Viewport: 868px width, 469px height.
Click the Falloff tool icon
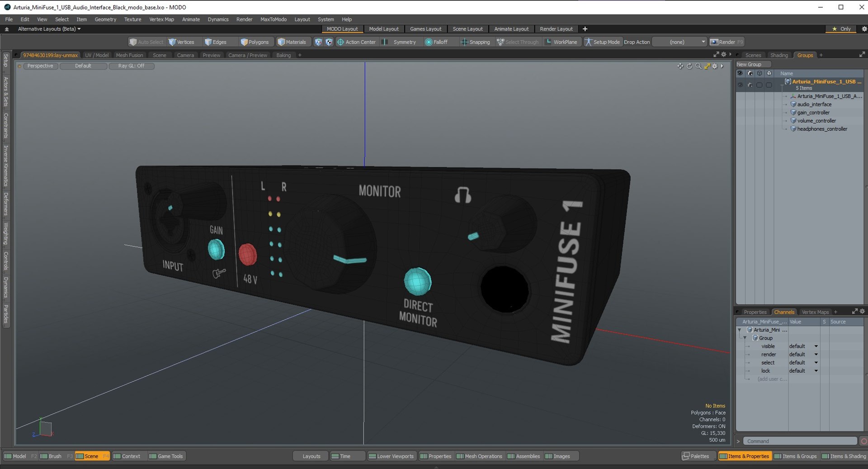429,42
